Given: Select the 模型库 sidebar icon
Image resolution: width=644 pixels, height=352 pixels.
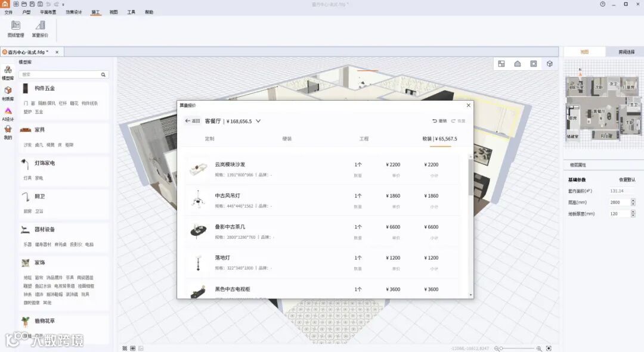Looking at the screenshot, I should (8, 73).
